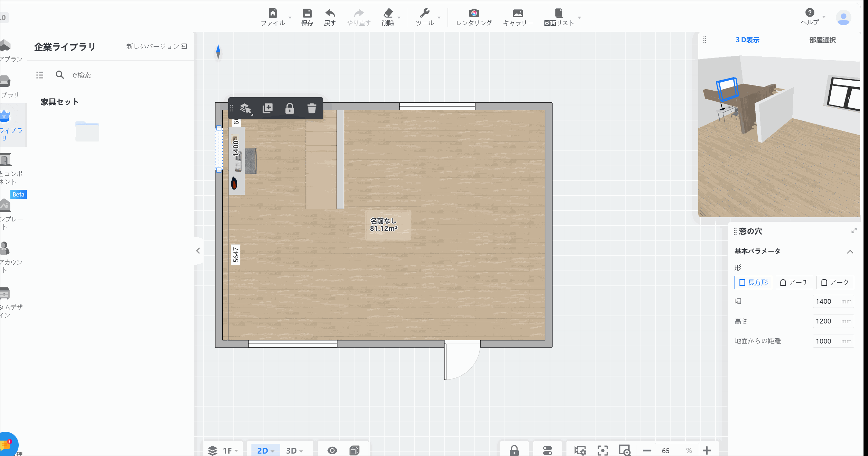Open the door component sidebar icon
The height and width of the screenshot is (456, 868).
pos(5,160)
